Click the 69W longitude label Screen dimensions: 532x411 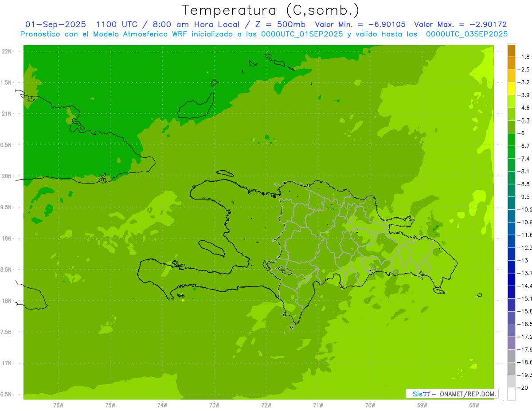pyautogui.click(x=422, y=405)
